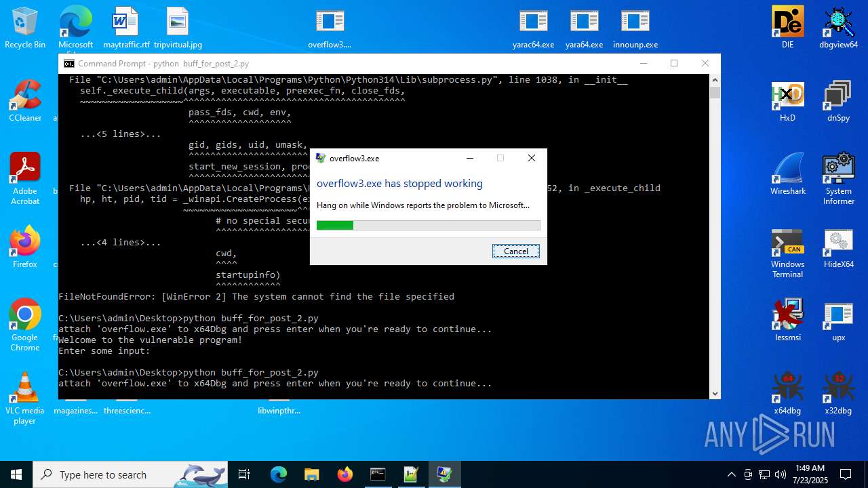Open the HxD hex editor shortcut
This screenshot has width=868, height=488.
point(787,101)
